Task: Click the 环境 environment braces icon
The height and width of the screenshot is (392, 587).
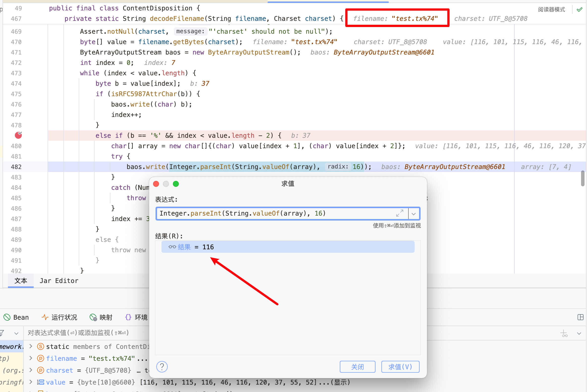Action: (x=129, y=317)
